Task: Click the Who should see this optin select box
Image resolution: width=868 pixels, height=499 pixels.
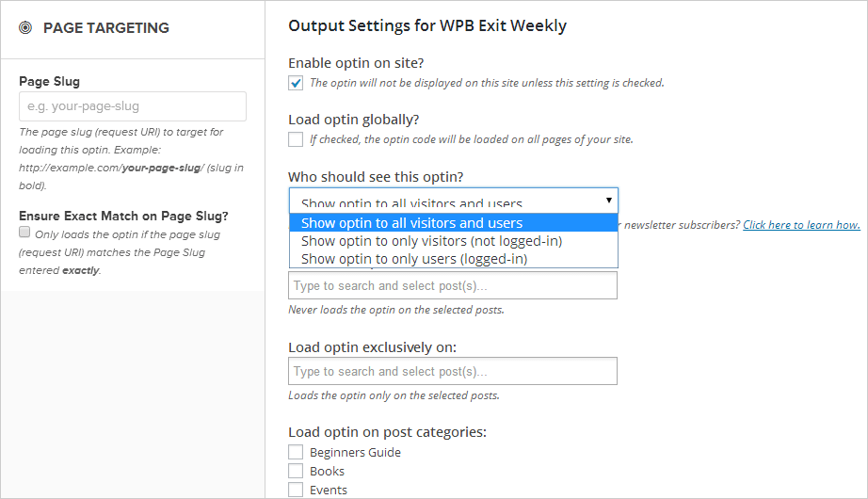Action: coord(454,201)
